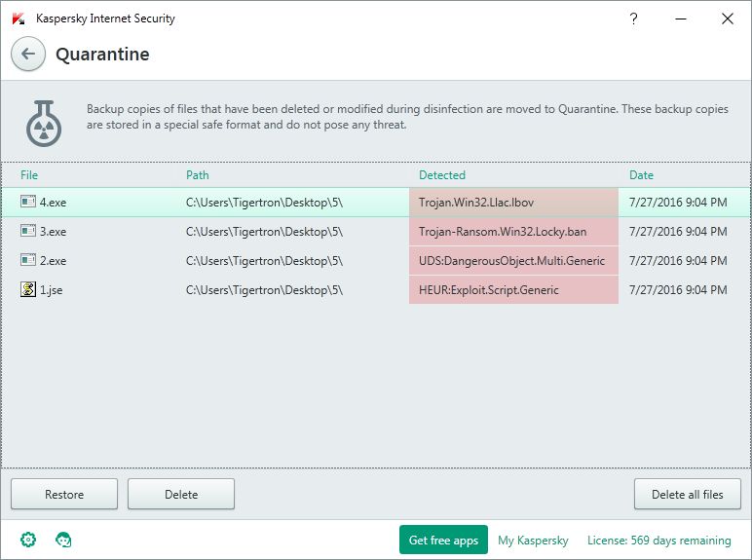Screen dimensions: 752x560
Task: Sort by the Date column header
Action: click(641, 175)
